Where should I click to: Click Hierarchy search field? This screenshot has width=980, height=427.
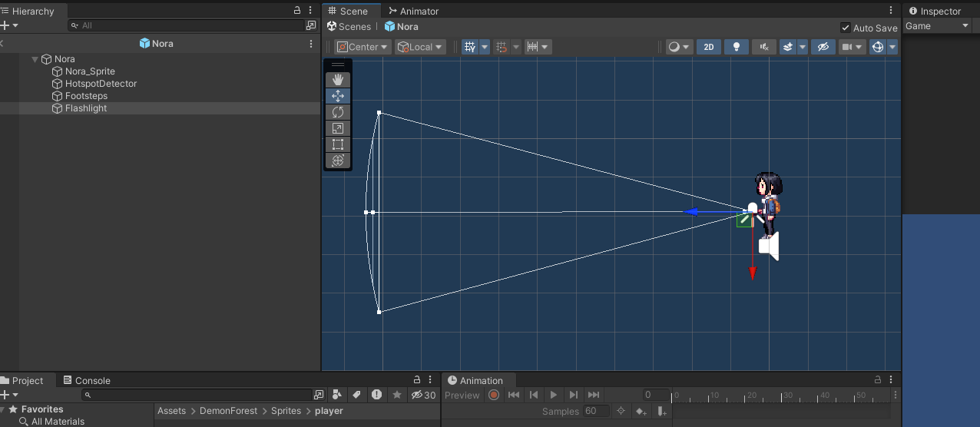(x=186, y=25)
